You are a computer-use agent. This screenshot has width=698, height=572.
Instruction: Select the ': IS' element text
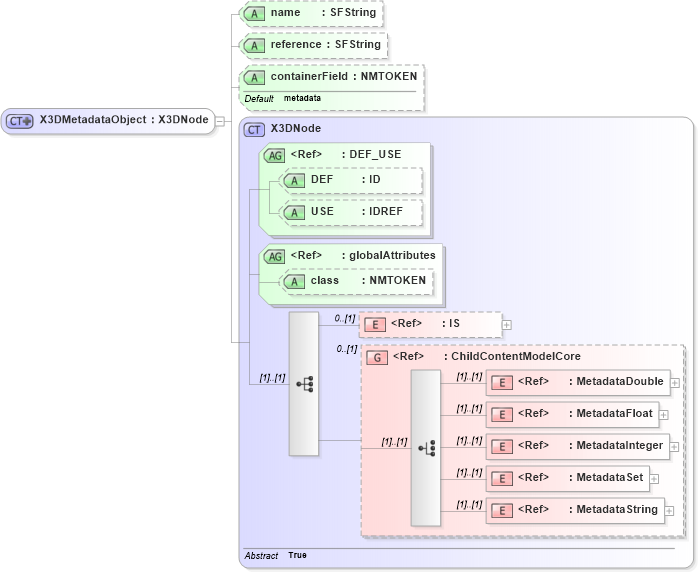point(450,324)
